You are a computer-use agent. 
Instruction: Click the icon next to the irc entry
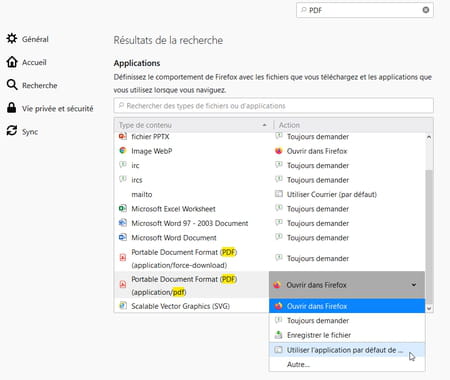click(x=123, y=165)
